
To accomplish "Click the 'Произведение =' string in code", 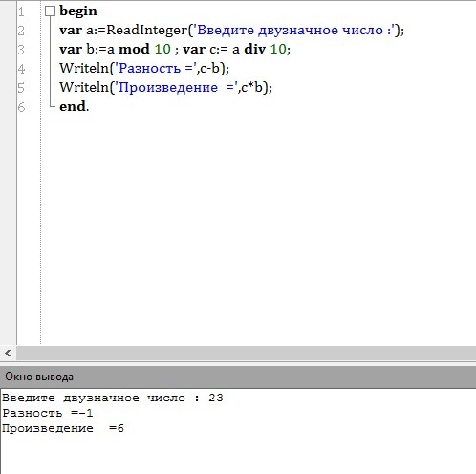I will [176, 87].
